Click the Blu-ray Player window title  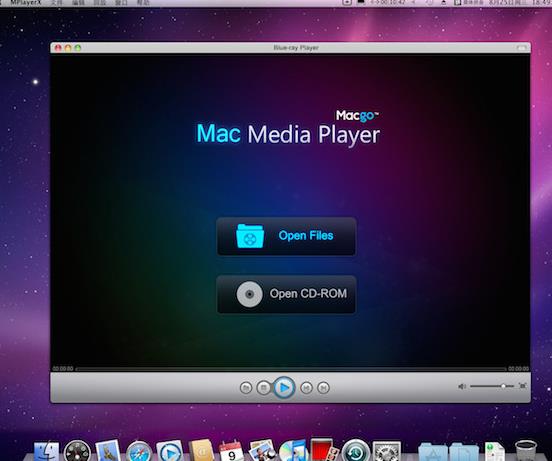coord(296,48)
